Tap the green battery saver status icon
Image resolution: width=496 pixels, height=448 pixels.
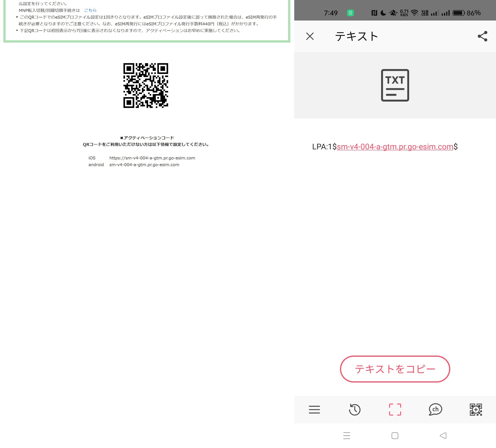pos(350,13)
